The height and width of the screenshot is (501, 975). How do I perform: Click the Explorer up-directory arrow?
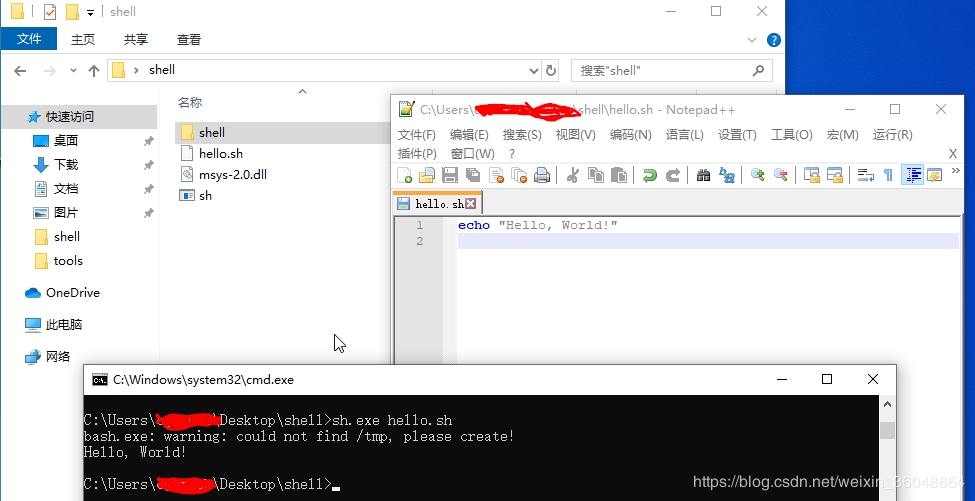click(94, 71)
